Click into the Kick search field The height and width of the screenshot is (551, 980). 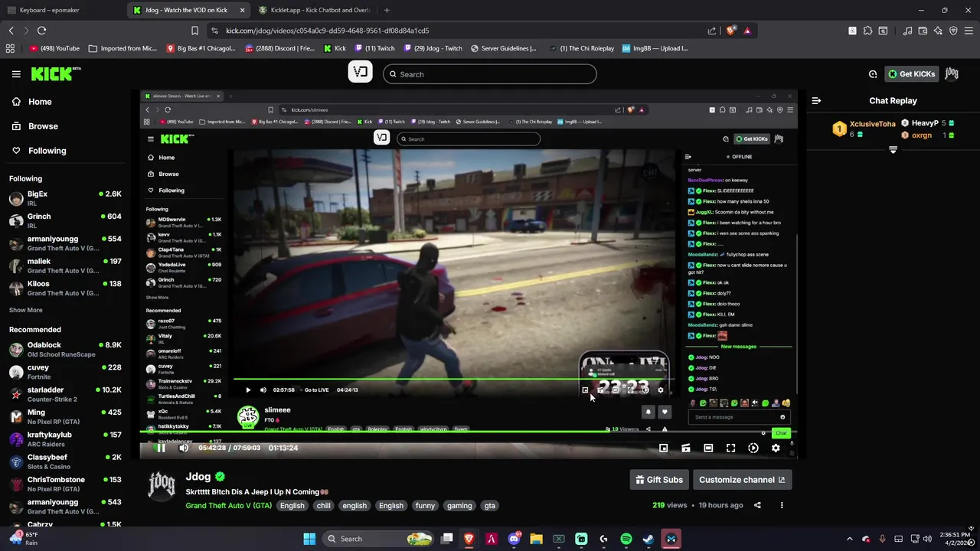tap(490, 74)
